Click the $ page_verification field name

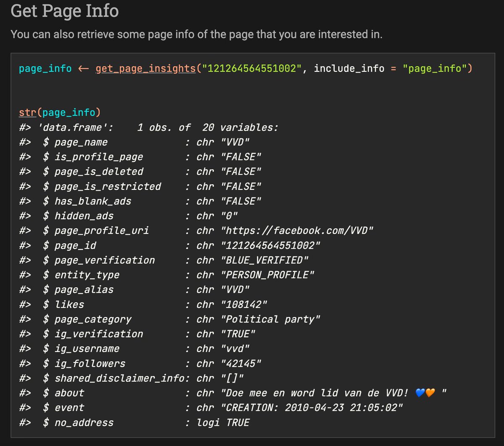tap(99, 260)
